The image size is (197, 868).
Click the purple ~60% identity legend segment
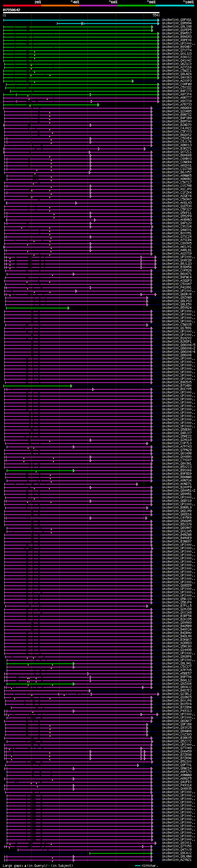click(x=99, y=6)
